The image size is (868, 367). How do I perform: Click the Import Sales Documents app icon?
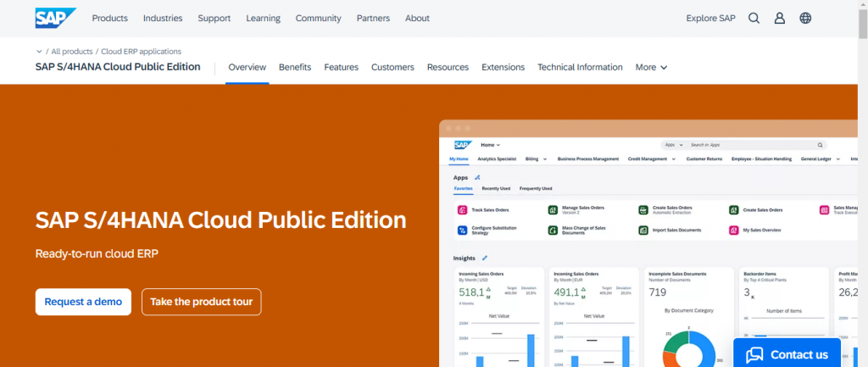pyautogui.click(x=643, y=230)
